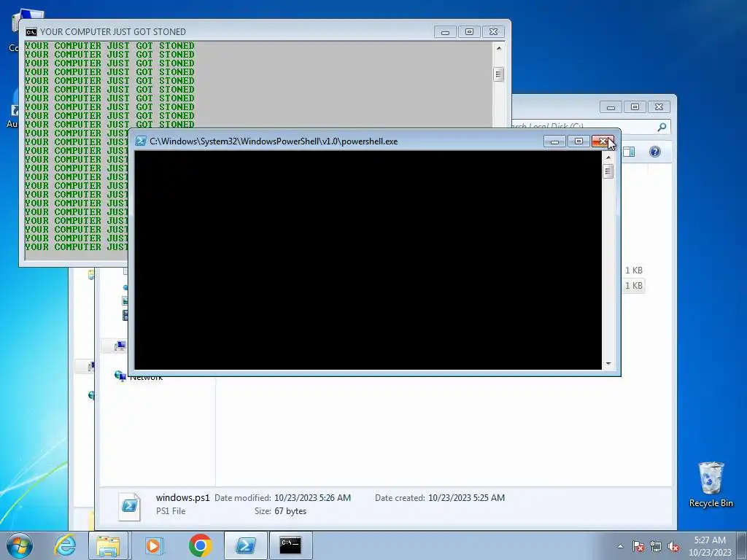This screenshot has width=747, height=560.
Task: Minimize the PowerShell window
Action: click(x=554, y=141)
